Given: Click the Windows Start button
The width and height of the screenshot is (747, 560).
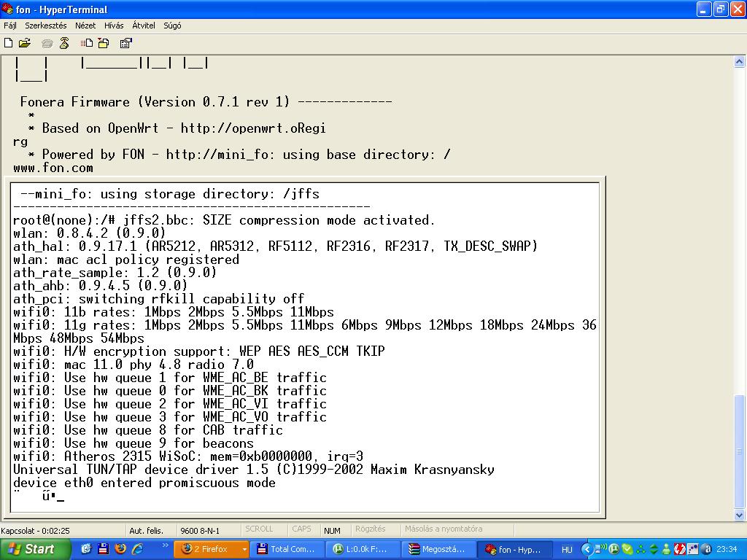Looking at the screenshot, I should coord(35,549).
